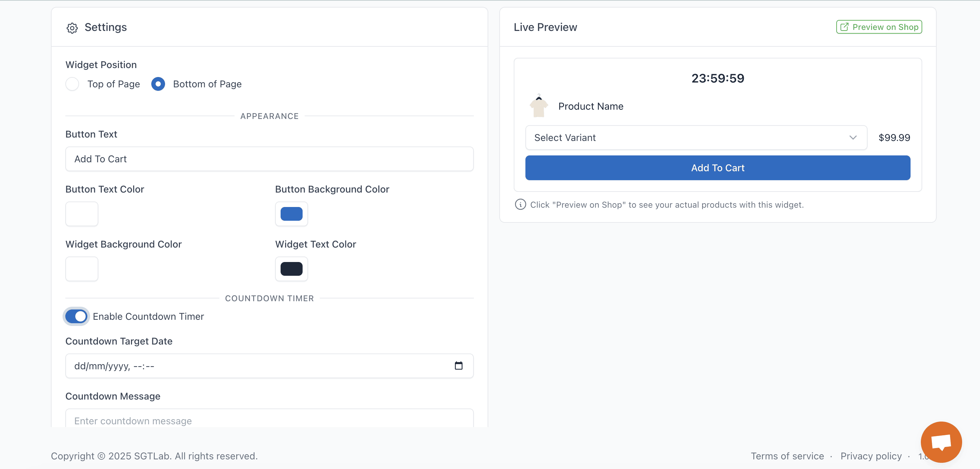Screen dimensions: 980x469
Task: Select Bottom of Page radio option
Action: click(x=158, y=84)
